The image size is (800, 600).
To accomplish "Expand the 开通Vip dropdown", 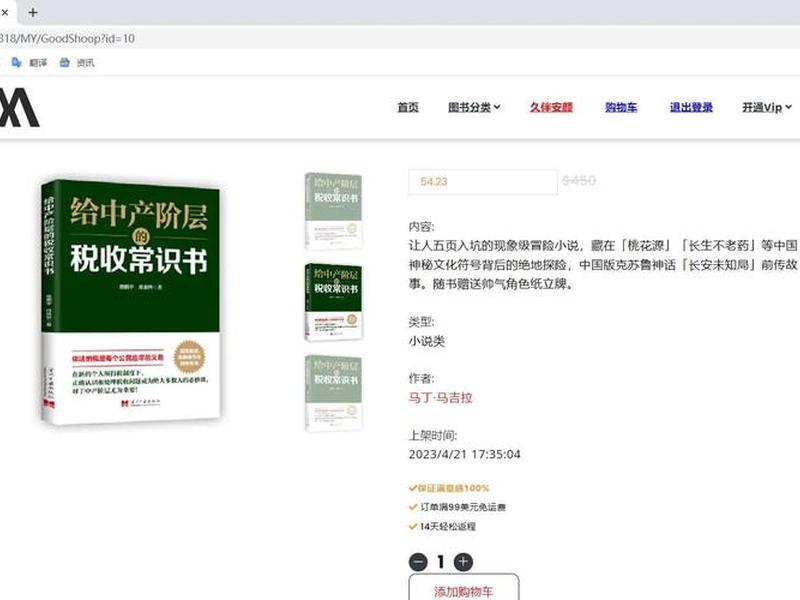I will [767, 107].
